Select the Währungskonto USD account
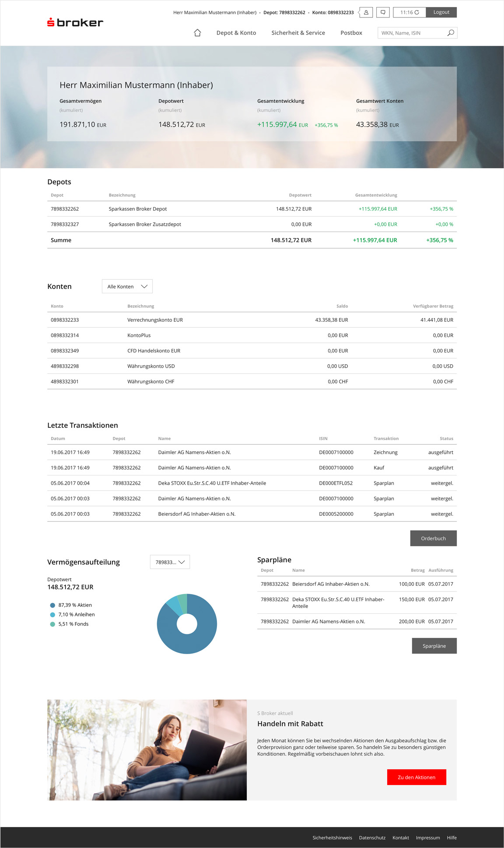This screenshot has width=504, height=848. (x=151, y=366)
